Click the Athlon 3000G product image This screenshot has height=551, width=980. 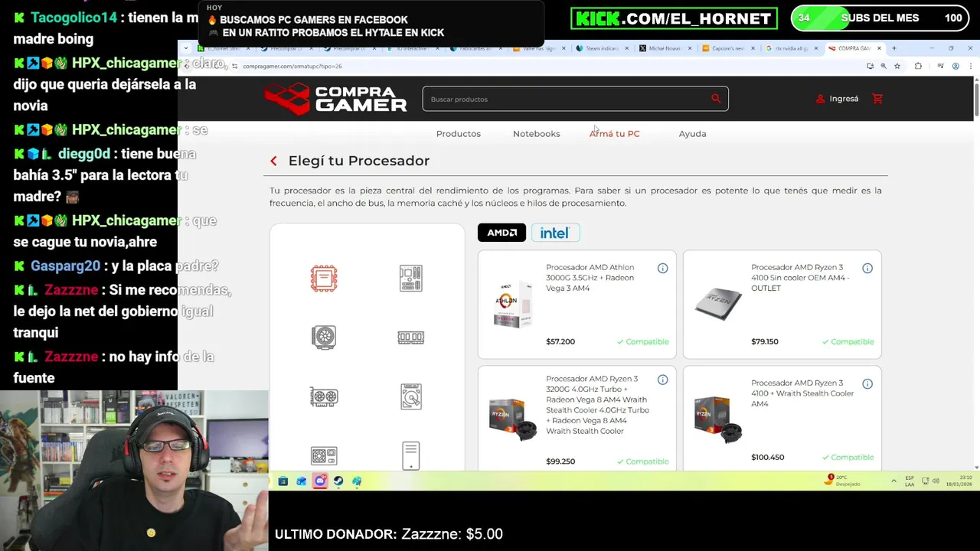(x=513, y=305)
